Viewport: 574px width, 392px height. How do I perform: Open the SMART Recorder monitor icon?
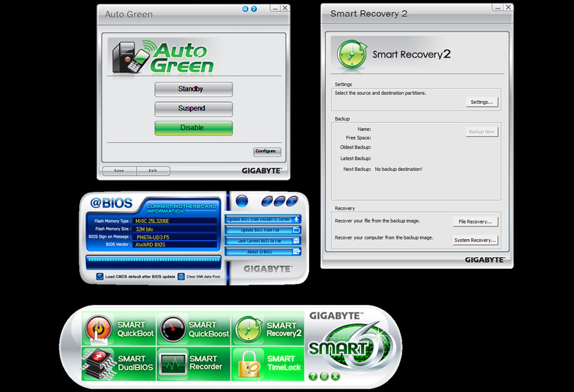[x=193, y=363]
